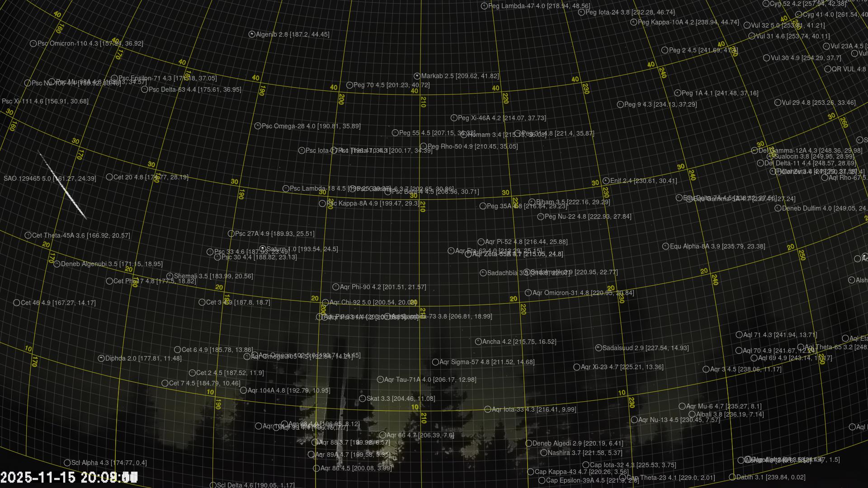Click the 2025-11-15 timestamp display

coord(69,477)
